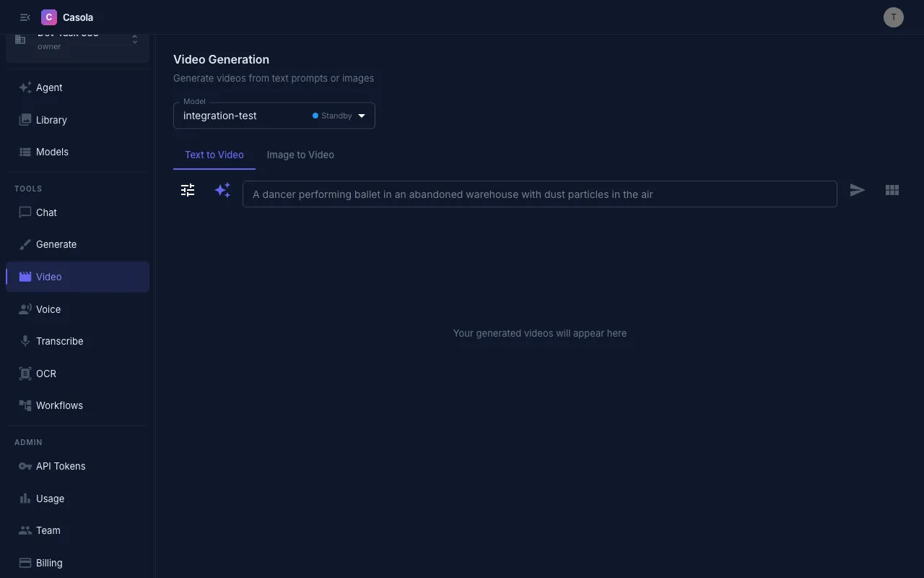Viewport: 924px width, 578px height.
Task: Click the video prompt input field
Action: pos(540,194)
